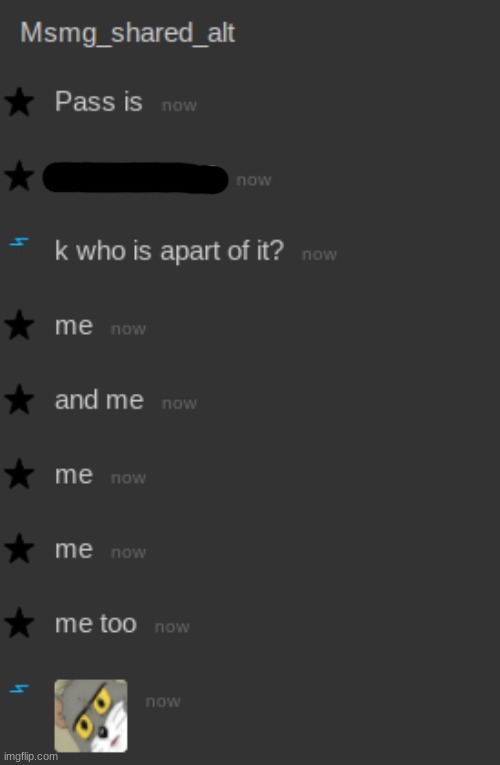
Task: Click the 'now' timestamp after 'me too'
Action: [x=172, y=627]
